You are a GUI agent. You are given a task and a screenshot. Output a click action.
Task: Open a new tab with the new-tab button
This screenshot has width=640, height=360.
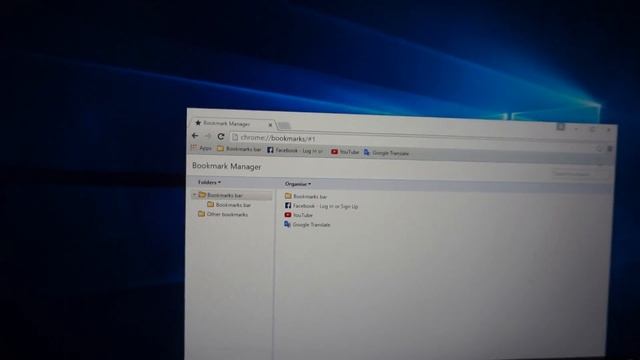(x=284, y=125)
